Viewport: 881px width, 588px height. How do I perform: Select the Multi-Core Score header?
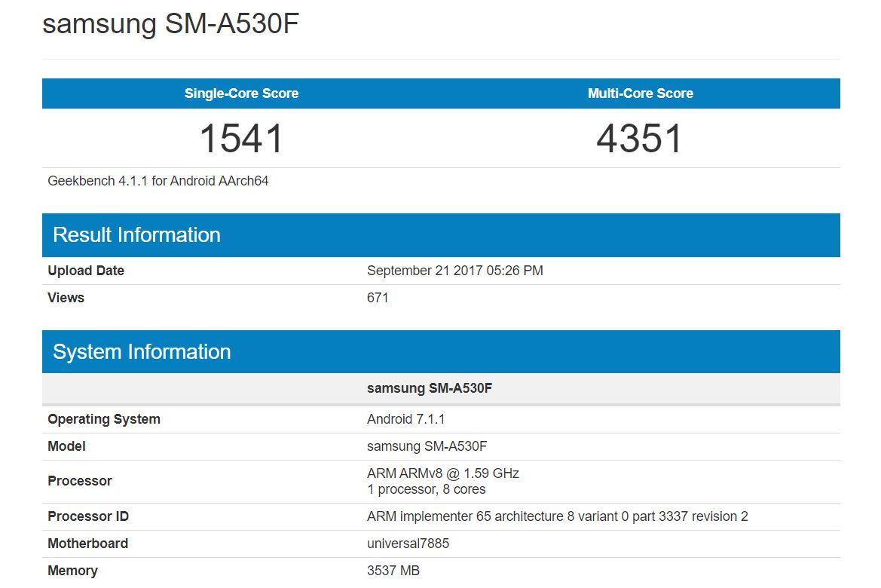tap(640, 93)
